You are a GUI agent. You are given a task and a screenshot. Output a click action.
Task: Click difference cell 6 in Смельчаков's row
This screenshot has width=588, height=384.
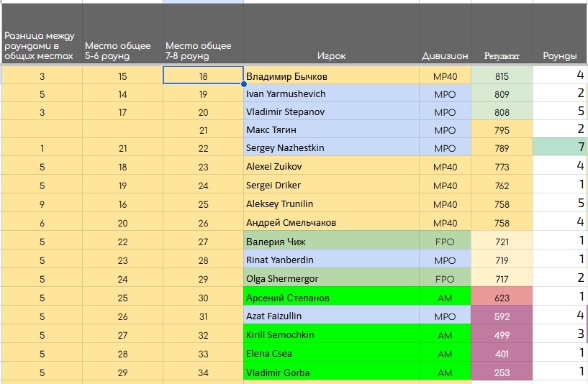(42, 221)
